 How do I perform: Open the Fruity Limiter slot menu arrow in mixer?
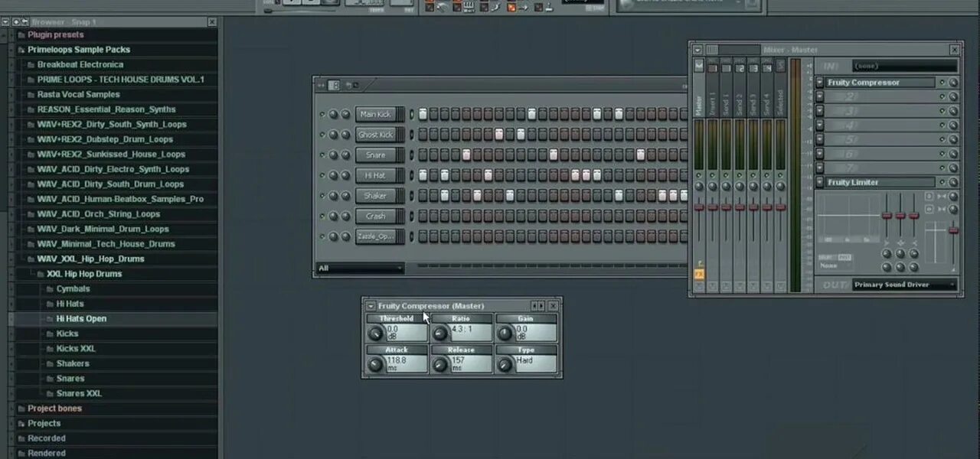tap(819, 183)
